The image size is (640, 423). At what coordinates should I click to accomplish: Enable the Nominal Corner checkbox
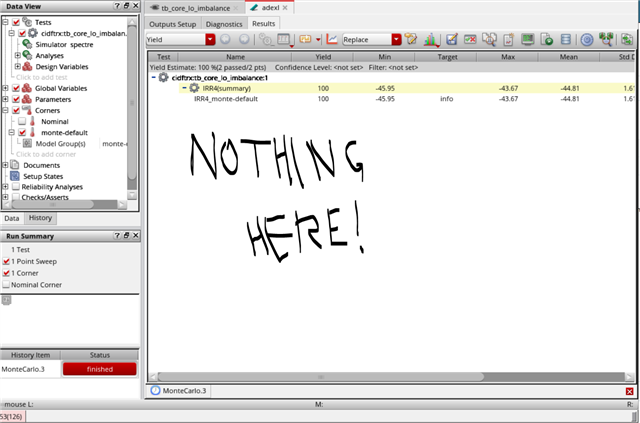pyautogui.click(x=7, y=284)
